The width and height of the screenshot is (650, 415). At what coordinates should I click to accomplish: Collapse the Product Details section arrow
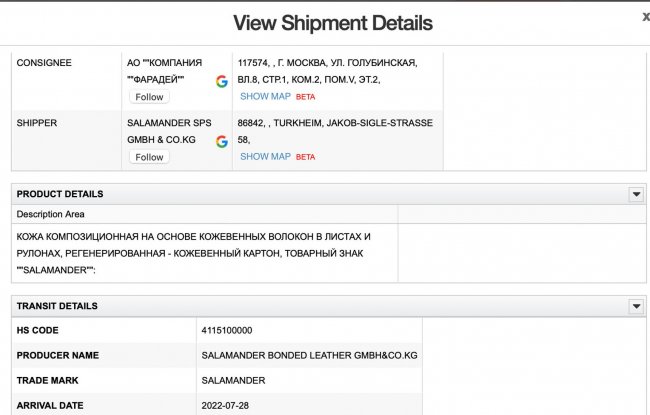coord(635,194)
